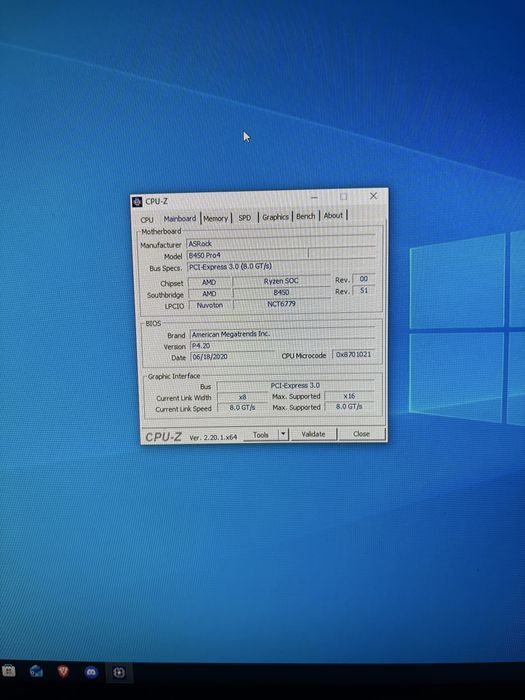Screen dimensions: 525x700
Task: Click the CPU-Z title bar text
Action: pyautogui.click(x=157, y=202)
